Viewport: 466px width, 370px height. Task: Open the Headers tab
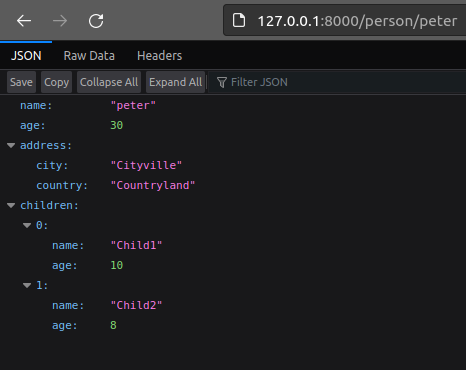pyautogui.click(x=159, y=56)
